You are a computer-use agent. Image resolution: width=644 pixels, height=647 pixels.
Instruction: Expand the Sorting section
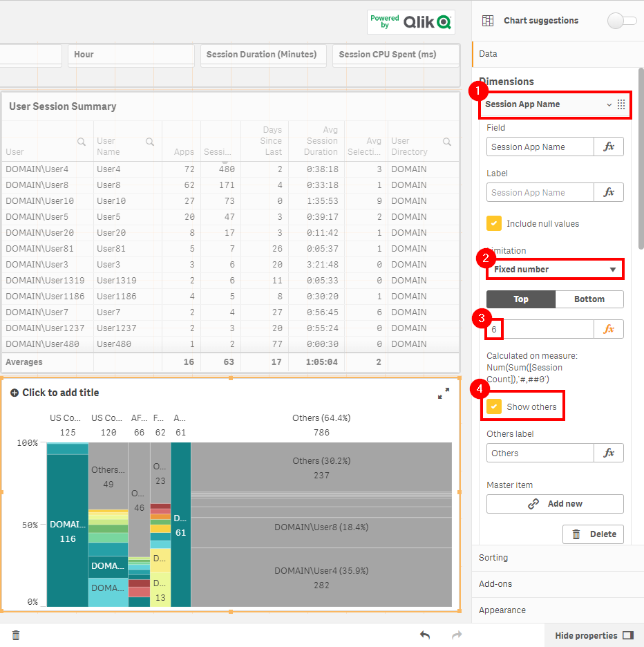[493, 557]
